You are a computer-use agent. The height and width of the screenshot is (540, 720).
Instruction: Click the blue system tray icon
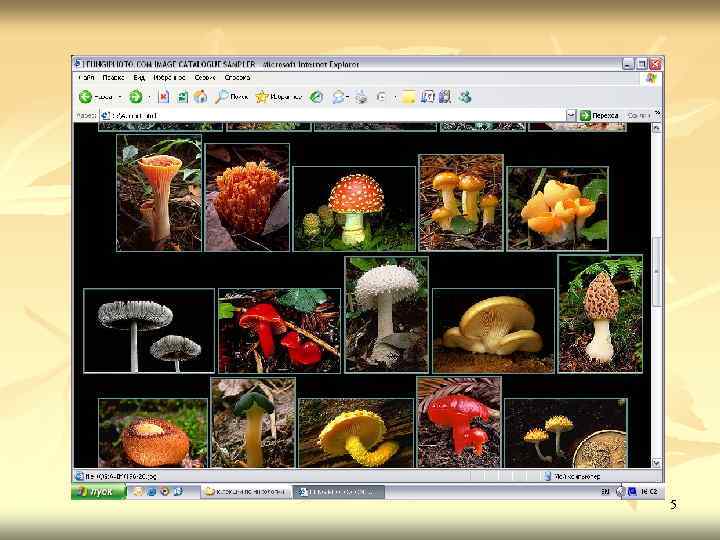632,491
